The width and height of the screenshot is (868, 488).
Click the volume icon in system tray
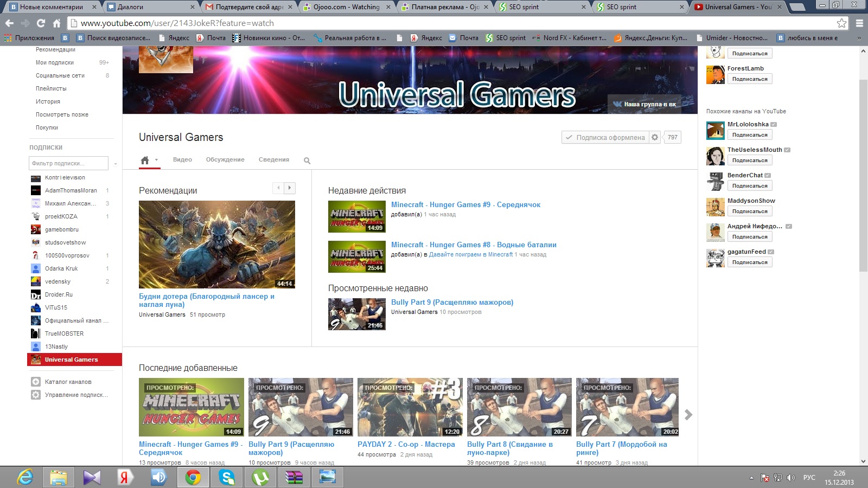click(791, 478)
